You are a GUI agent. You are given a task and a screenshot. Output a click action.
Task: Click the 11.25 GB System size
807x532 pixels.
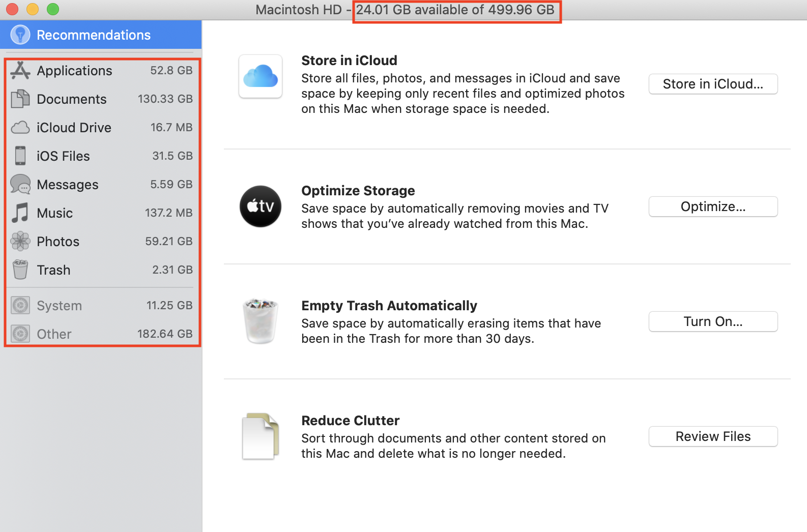pyautogui.click(x=169, y=305)
